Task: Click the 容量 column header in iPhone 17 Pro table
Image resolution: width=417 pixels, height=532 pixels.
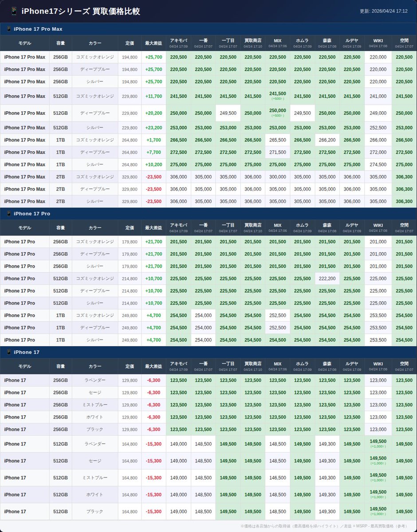Action: 61,228
